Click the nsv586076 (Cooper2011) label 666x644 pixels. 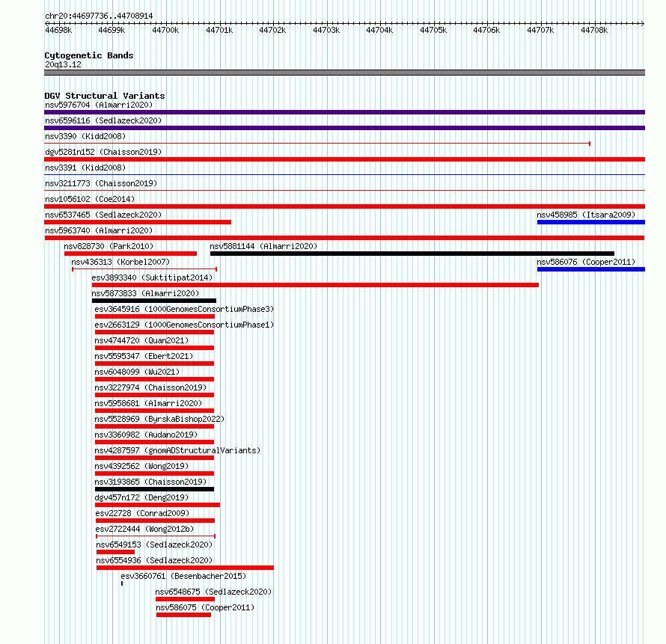(586, 262)
